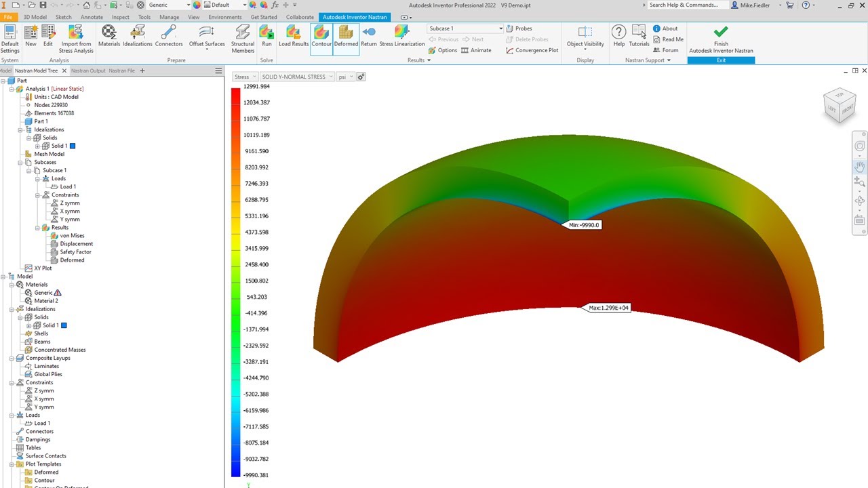Open the Object Visibility options

pos(585,38)
